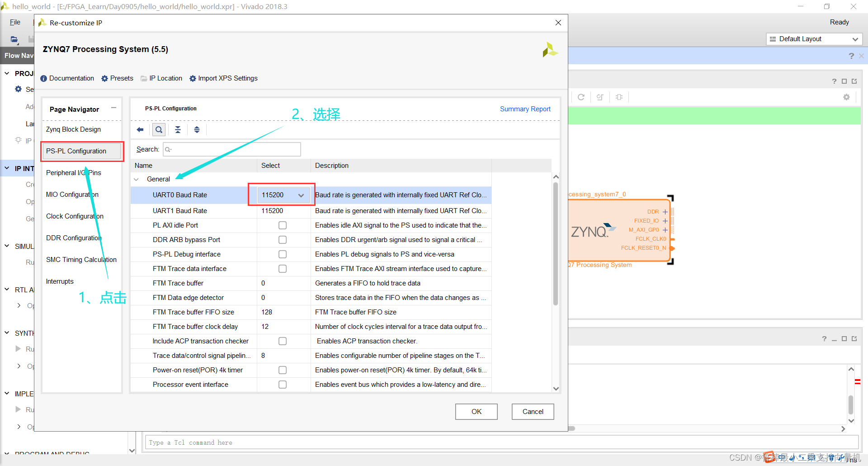Open IP Location settings
868x466 pixels.
[x=161, y=78]
